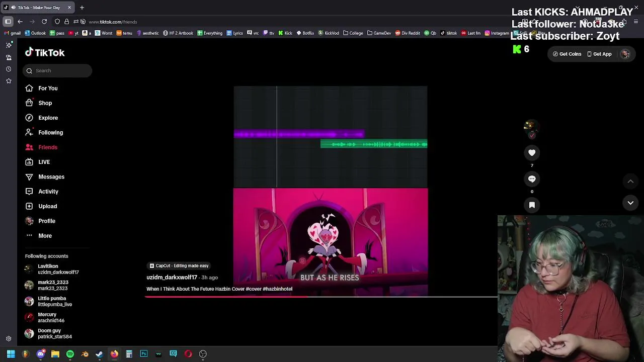Open the profile avatar menu at top right

625,54
